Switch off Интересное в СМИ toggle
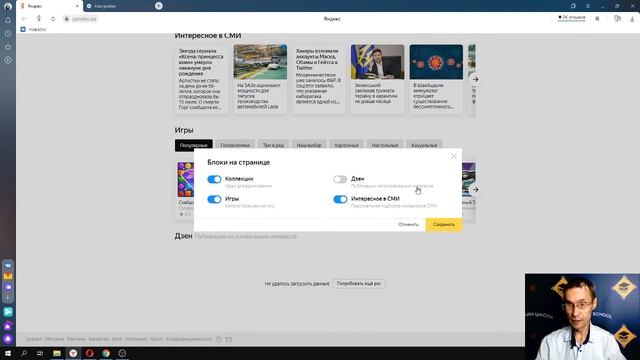Viewport: 640px width, 360px height. 340,199
